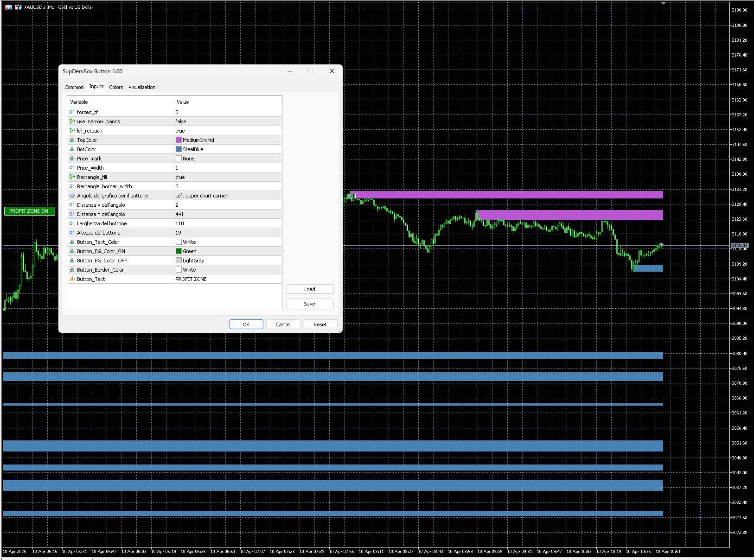Switch to the Colors tab

pos(116,87)
